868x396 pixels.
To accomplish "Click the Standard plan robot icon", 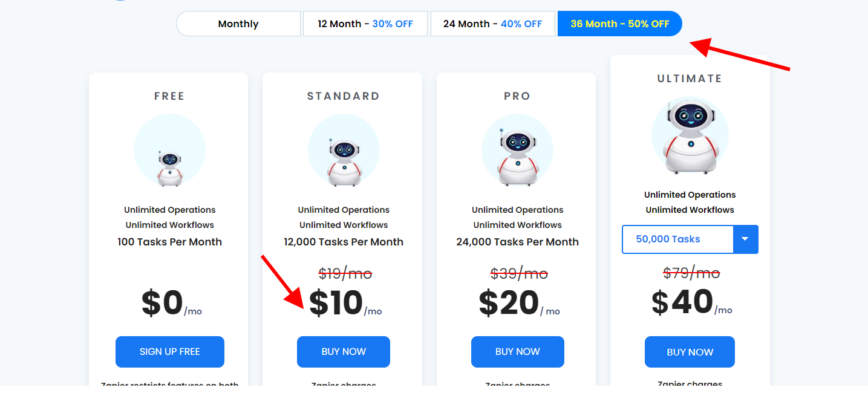I will point(344,150).
